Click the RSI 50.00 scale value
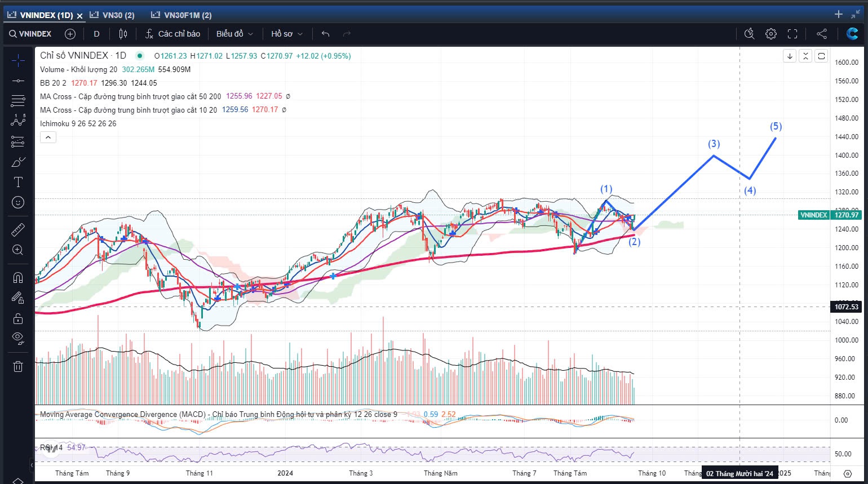 tap(843, 454)
